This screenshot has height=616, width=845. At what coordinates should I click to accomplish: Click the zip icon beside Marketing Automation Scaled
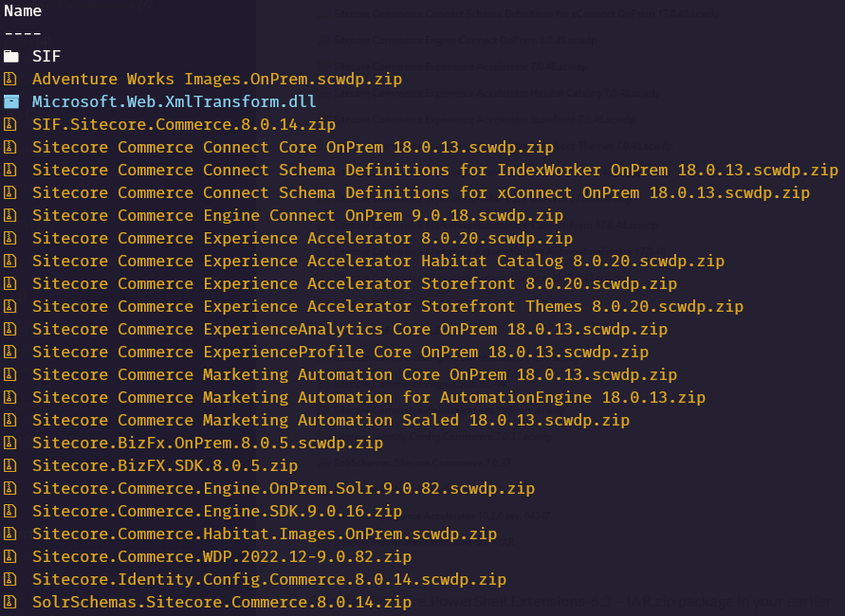tap(9, 420)
